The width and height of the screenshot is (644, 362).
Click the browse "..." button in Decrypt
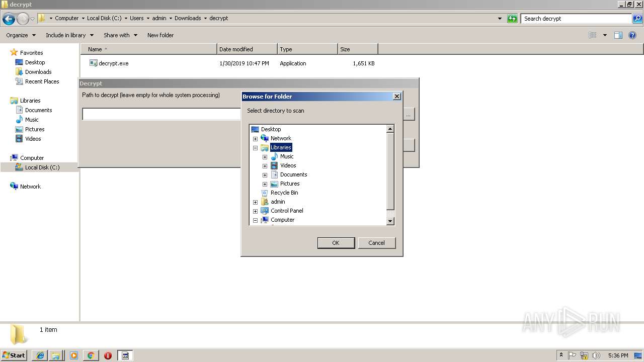(408, 115)
